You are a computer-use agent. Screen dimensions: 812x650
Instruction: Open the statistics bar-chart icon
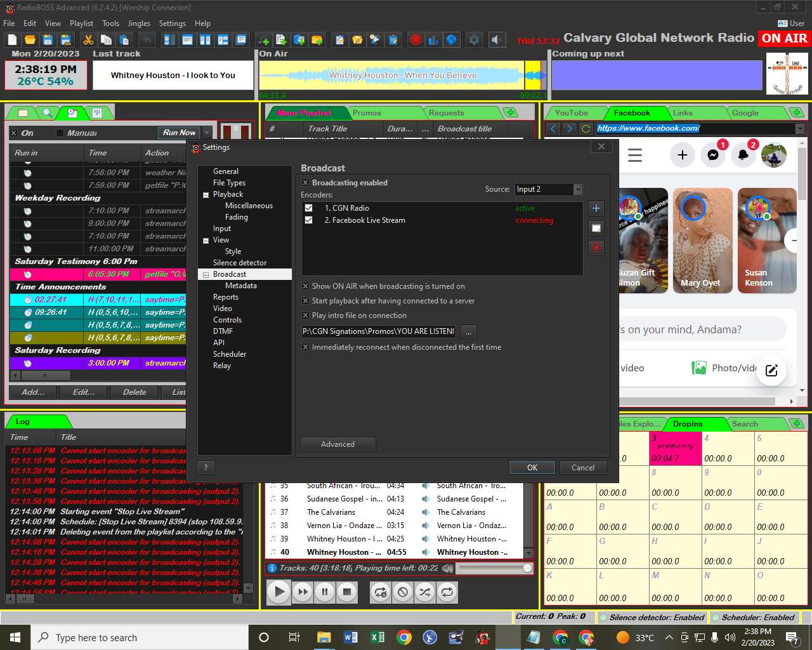coord(433,40)
